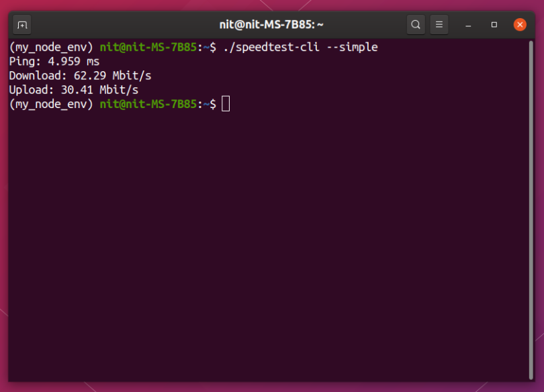Click the blinking terminal cursor
This screenshot has width=544, height=392.
pyautogui.click(x=226, y=103)
